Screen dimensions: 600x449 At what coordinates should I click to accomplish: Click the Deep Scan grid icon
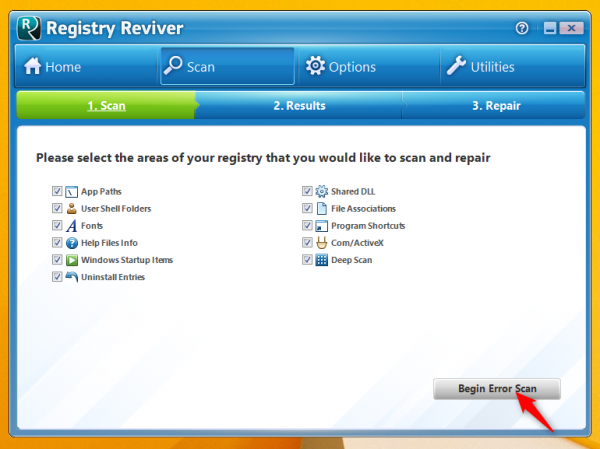click(321, 260)
